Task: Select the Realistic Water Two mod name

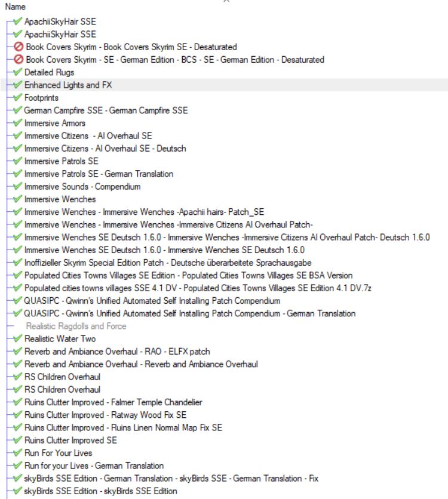Action: pyautogui.click(x=60, y=338)
